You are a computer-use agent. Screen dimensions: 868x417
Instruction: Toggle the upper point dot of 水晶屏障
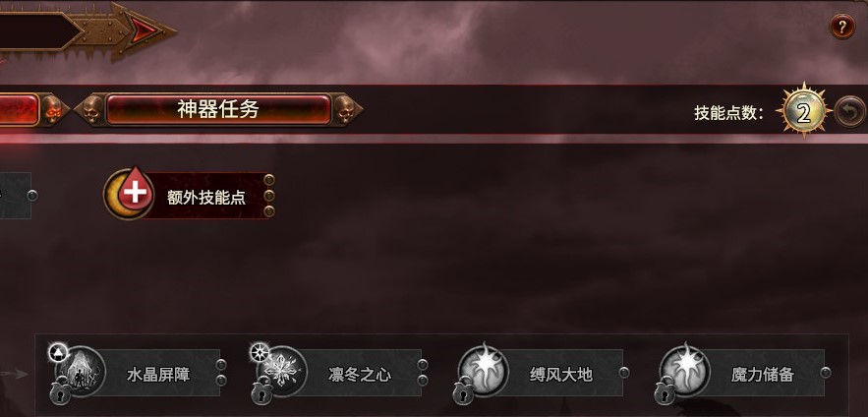[x=221, y=365]
